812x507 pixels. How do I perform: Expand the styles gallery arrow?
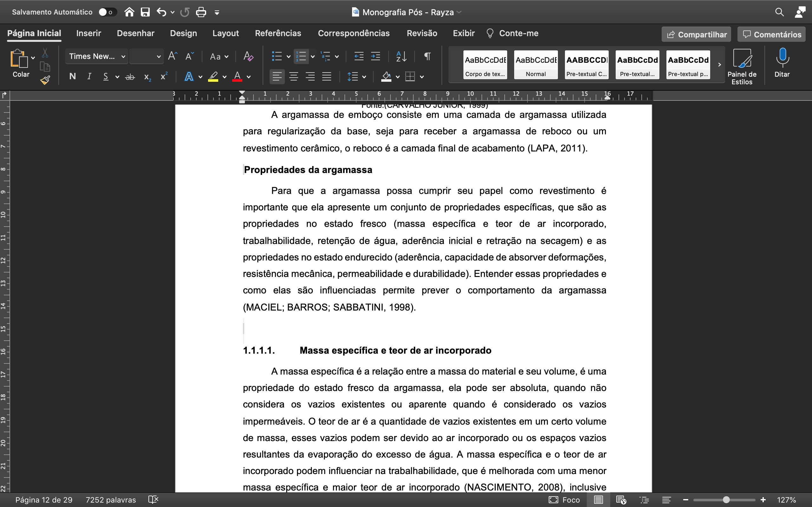[719, 65]
